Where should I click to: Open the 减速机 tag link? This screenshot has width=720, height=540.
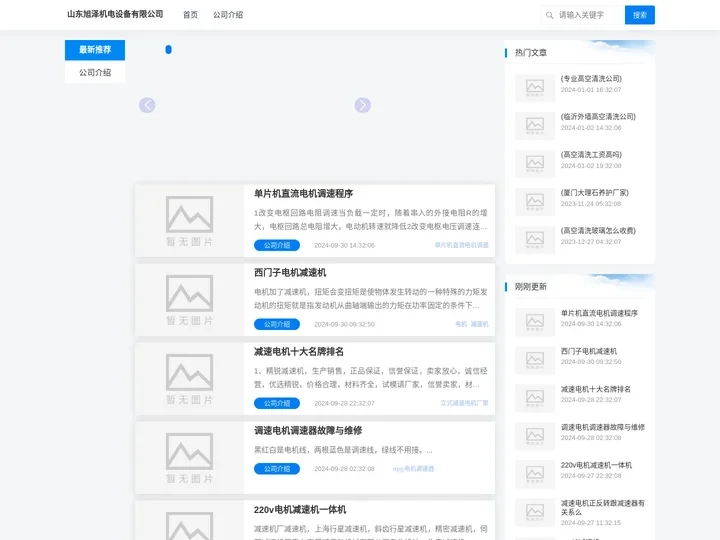(x=479, y=324)
